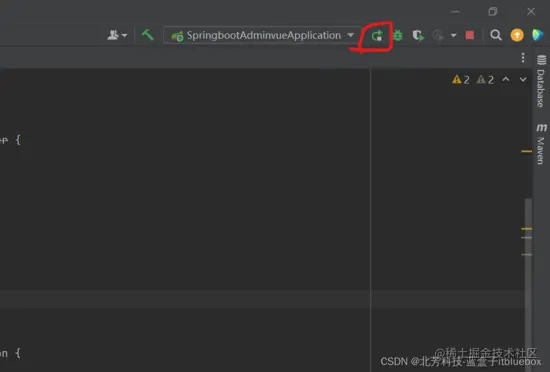Open the colorful plugin icon at toolbar end

click(x=537, y=35)
